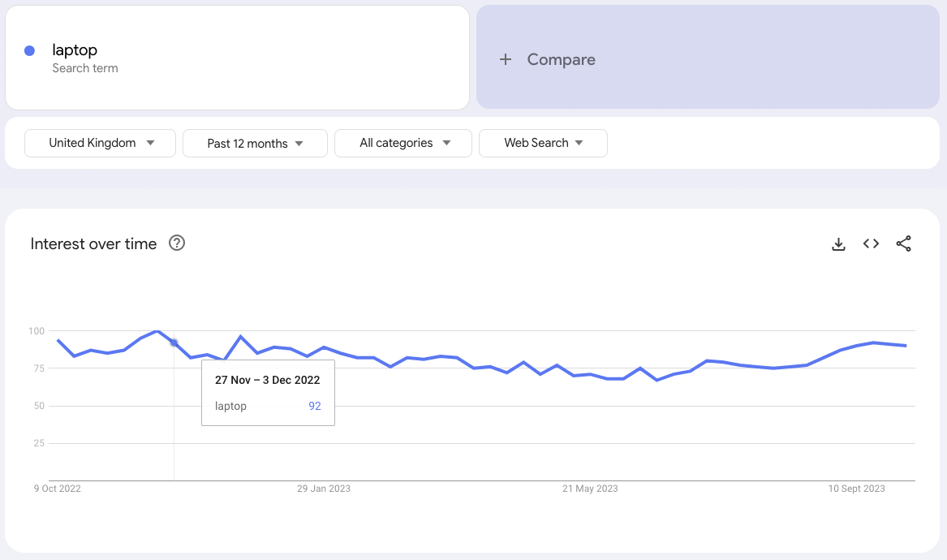This screenshot has height=560, width=947.
Task: Expand the Past 12 months time range
Action: coord(255,144)
